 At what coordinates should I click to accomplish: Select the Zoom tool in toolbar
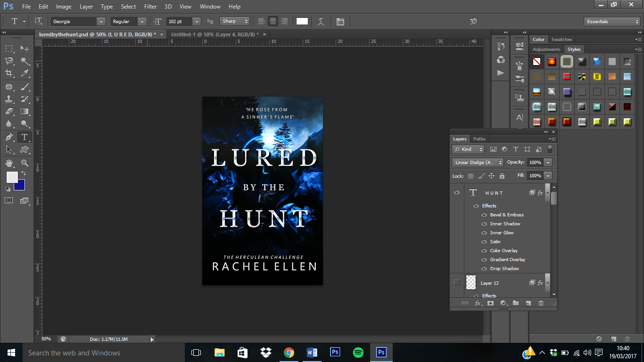coord(25,163)
